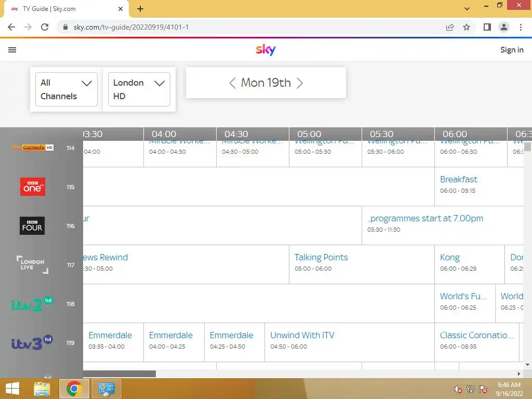Image resolution: width=532 pixels, height=399 pixels.
Task: Open Emmerdale 04:25 - 04:50 listing
Action: (x=234, y=342)
